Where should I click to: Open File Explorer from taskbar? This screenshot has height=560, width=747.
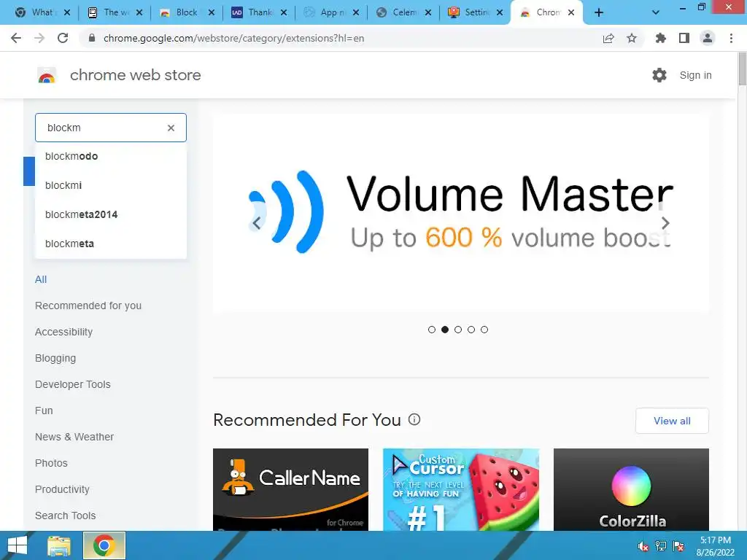[x=59, y=545]
